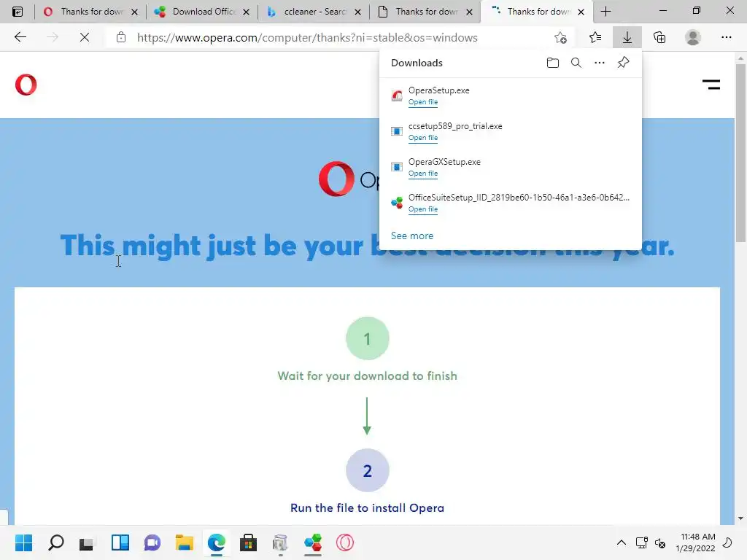
Task: Open the downloads folder icon
Action: pyautogui.click(x=553, y=63)
